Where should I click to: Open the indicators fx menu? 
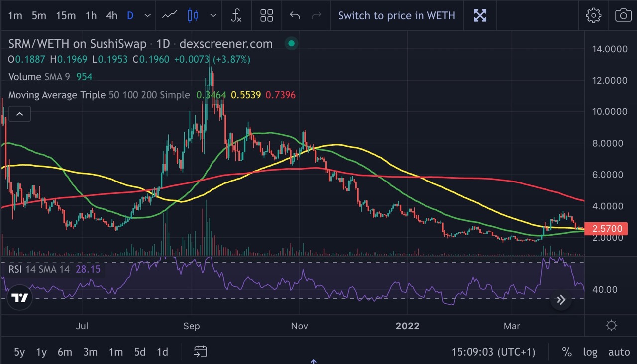pos(236,15)
